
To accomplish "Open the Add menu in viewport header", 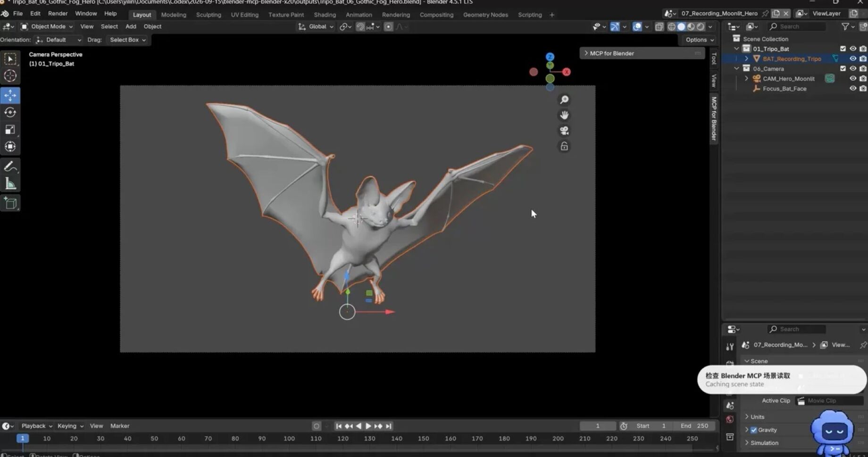I will 131,26.
